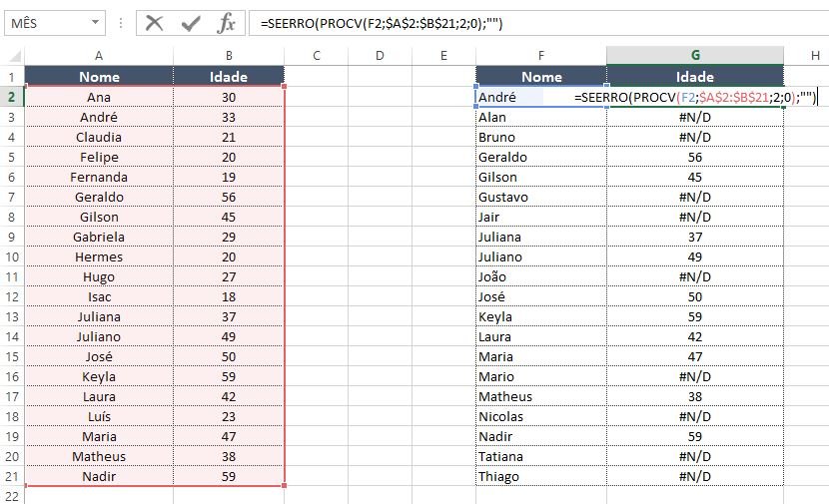Select row 10 header
Screen dimensions: 829x504
pos(11,256)
